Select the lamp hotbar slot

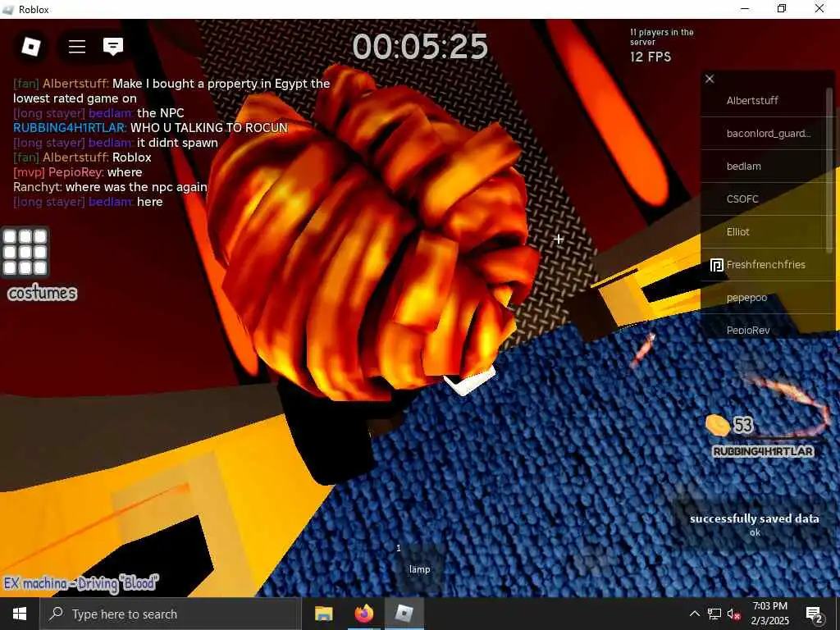click(x=419, y=568)
